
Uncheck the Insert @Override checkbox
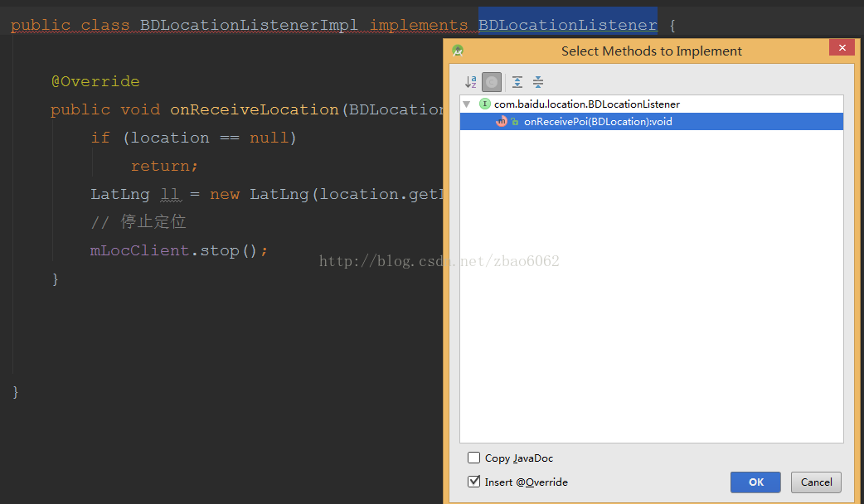point(474,482)
